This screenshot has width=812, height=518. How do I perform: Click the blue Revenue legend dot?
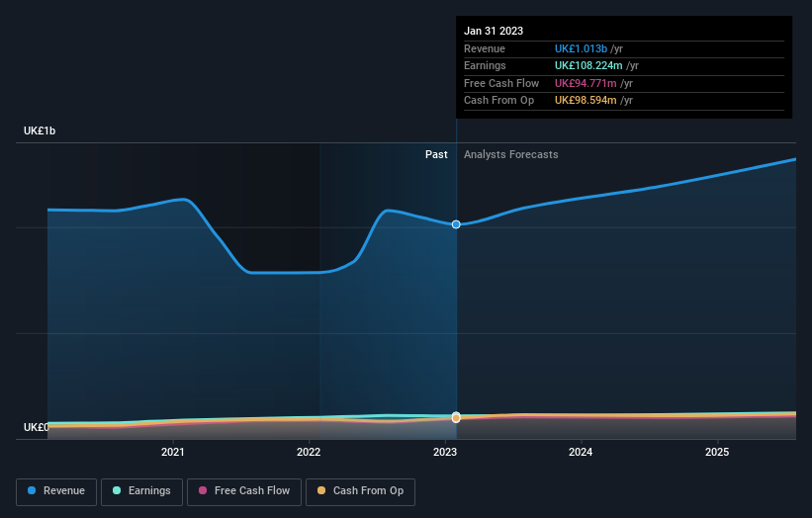[x=32, y=490]
